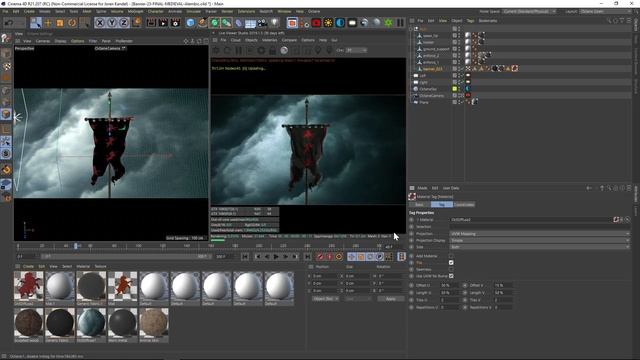Toggle Use UVW for Bump checkbox

(451, 276)
